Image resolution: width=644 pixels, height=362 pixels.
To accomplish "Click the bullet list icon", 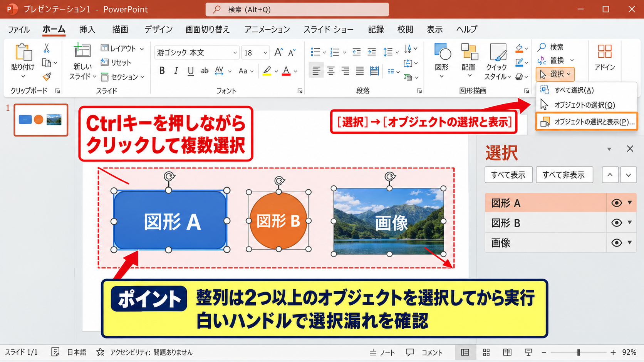I will (315, 52).
